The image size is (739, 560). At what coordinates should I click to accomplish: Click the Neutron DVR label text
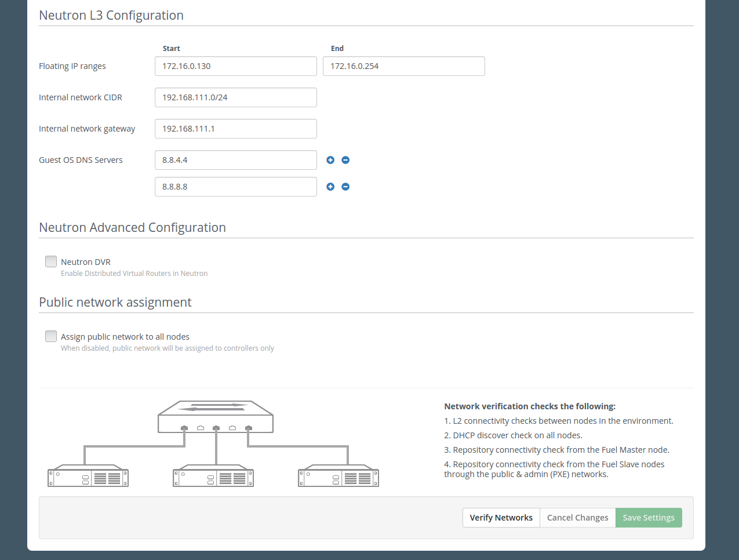tap(86, 262)
